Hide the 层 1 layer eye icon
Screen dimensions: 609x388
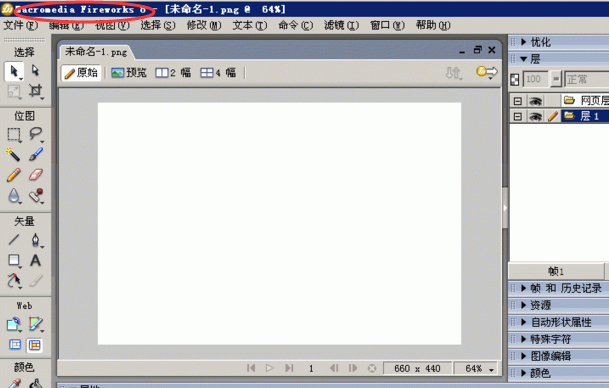coord(535,116)
